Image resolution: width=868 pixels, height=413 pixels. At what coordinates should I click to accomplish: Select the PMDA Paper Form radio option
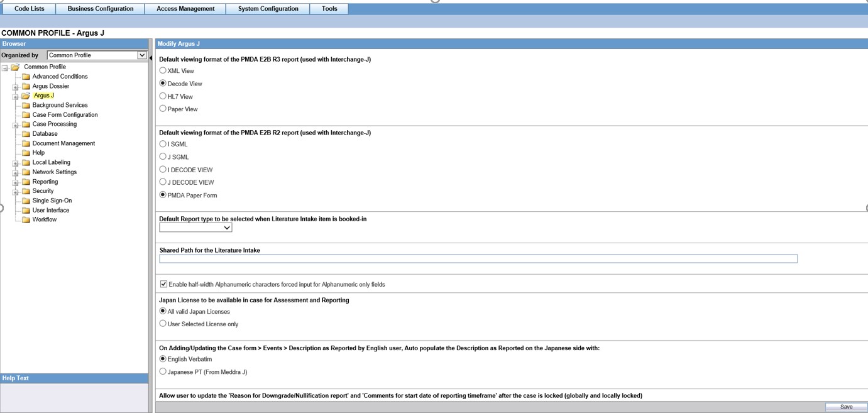pyautogui.click(x=163, y=195)
